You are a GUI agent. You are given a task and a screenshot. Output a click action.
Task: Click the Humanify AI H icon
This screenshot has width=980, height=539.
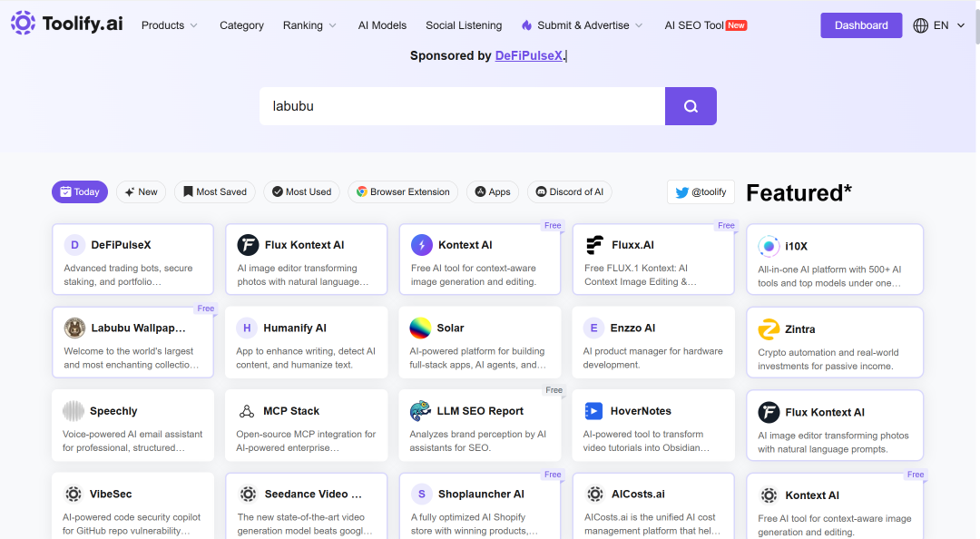(x=247, y=328)
